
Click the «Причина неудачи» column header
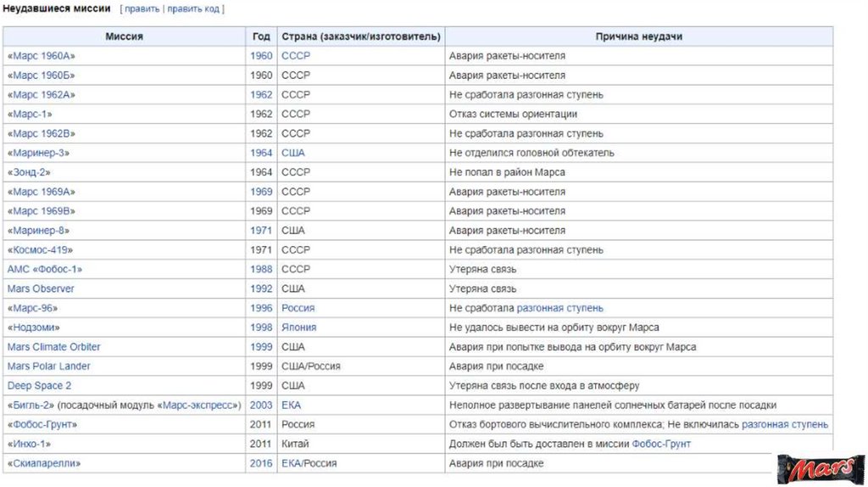pyautogui.click(x=638, y=36)
